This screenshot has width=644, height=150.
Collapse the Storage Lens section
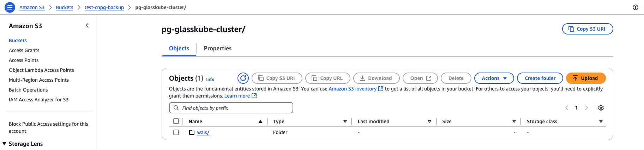coord(4,144)
